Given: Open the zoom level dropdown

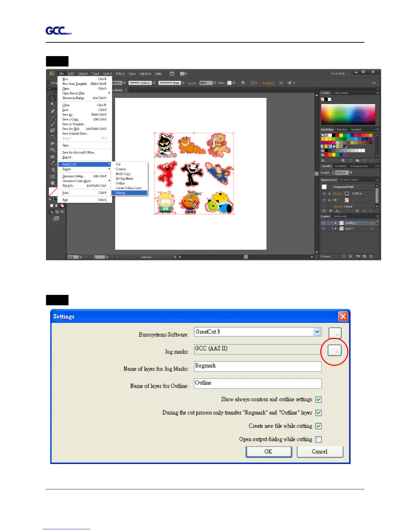Looking at the screenshot, I should pos(81,257).
